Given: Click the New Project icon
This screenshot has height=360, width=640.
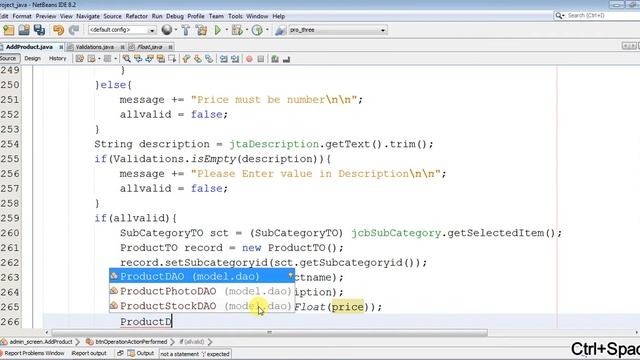Looking at the screenshot, I should (x=9, y=30).
